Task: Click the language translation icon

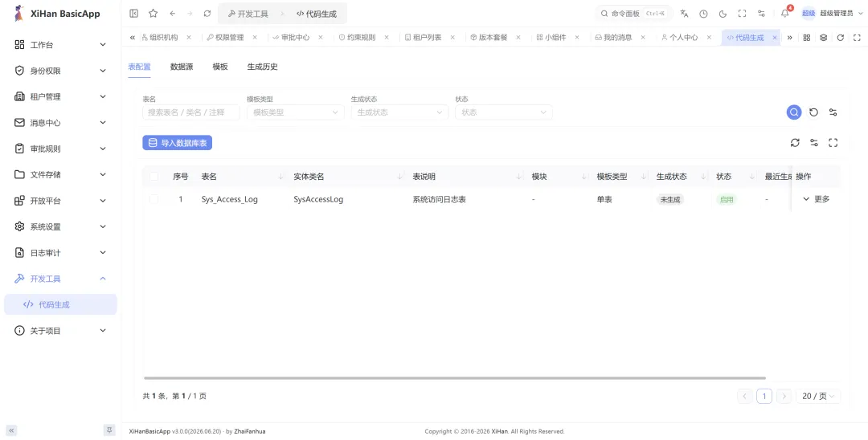Action: click(x=684, y=14)
